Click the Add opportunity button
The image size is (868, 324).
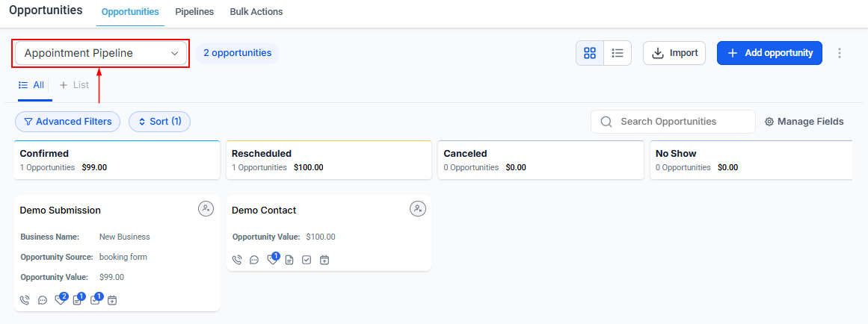coord(769,53)
